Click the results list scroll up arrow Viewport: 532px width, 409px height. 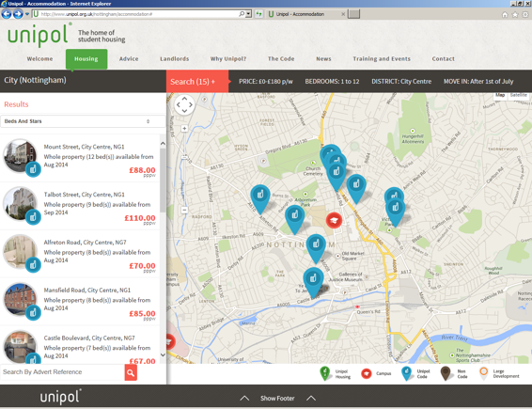click(163, 144)
